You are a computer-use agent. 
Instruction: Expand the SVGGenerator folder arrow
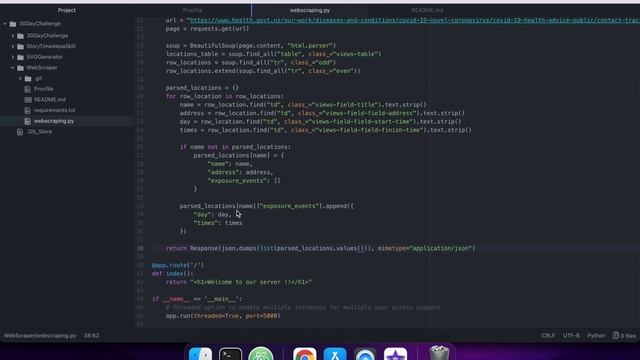point(13,57)
